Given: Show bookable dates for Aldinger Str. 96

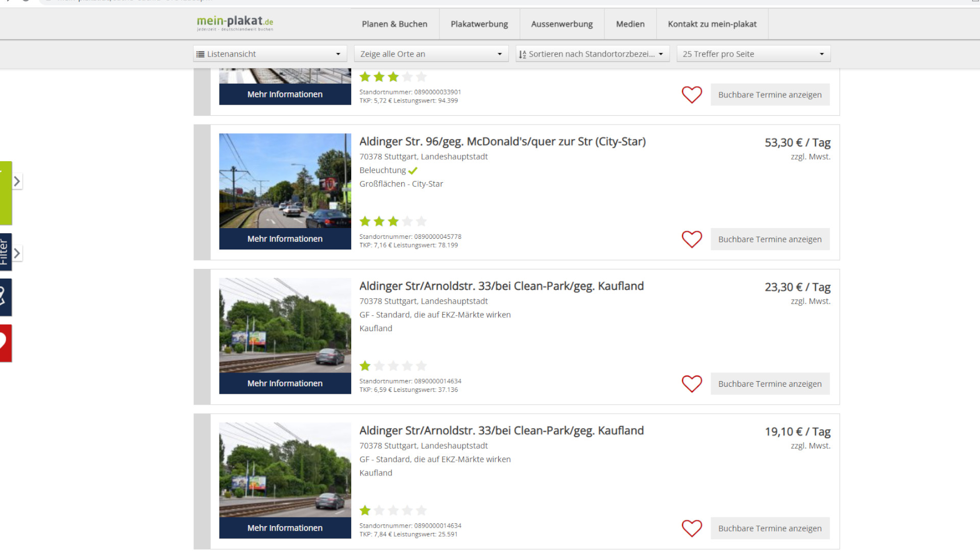Looking at the screenshot, I should [770, 239].
